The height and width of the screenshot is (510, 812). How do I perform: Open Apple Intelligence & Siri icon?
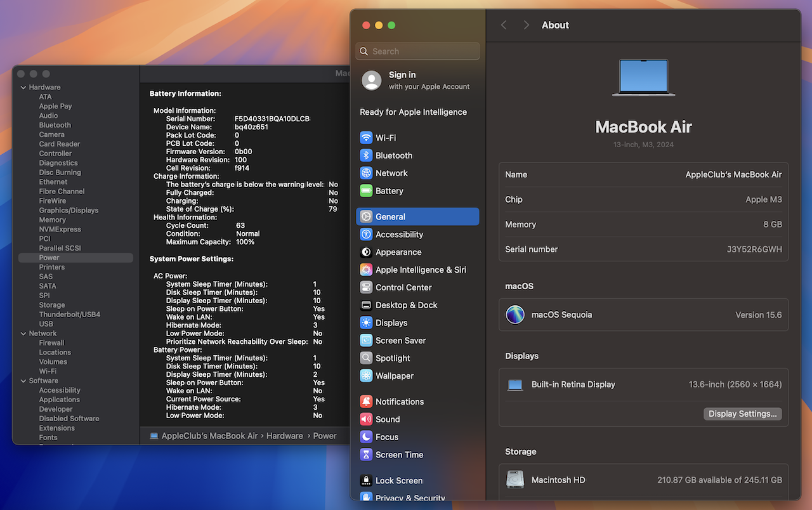(x=366, y=270)
